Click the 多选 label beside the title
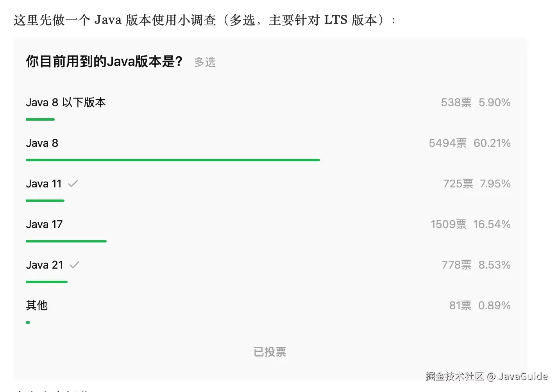The width and height of the screenshot is (558, 392). pyautogui.click(x=205, y=62)
